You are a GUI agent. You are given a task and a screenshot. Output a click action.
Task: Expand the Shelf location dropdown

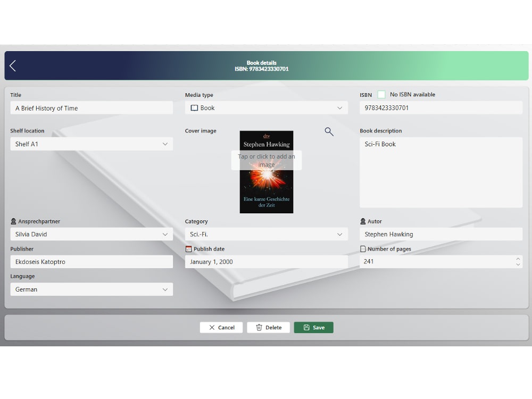tap(92, 144)
